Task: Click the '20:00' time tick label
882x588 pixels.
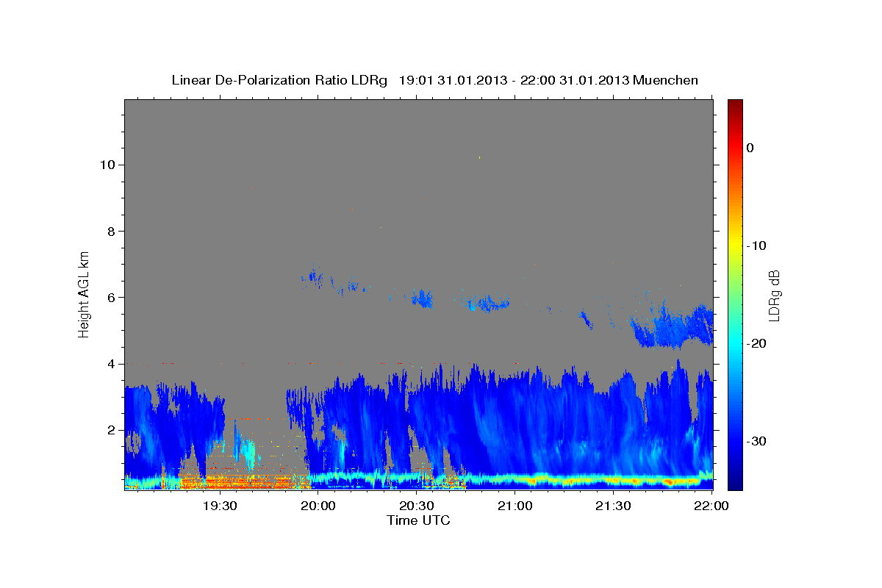Action: [x=318, y=506]
